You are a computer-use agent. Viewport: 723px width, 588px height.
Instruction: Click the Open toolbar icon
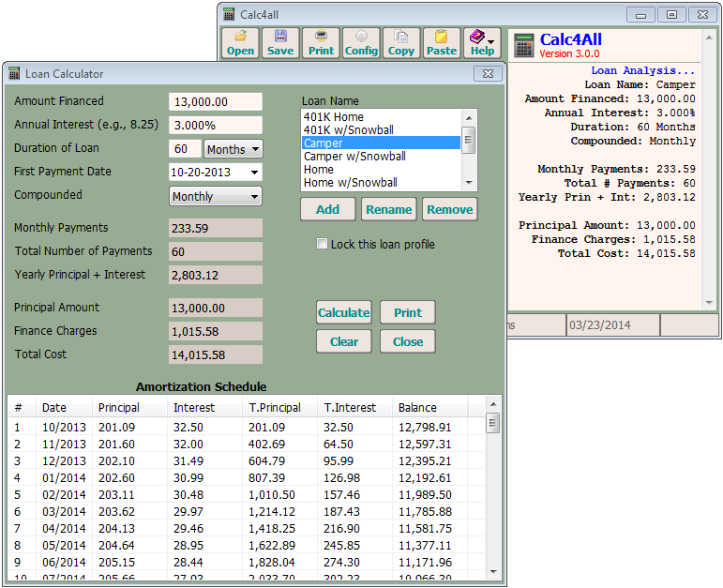[240, 43]
